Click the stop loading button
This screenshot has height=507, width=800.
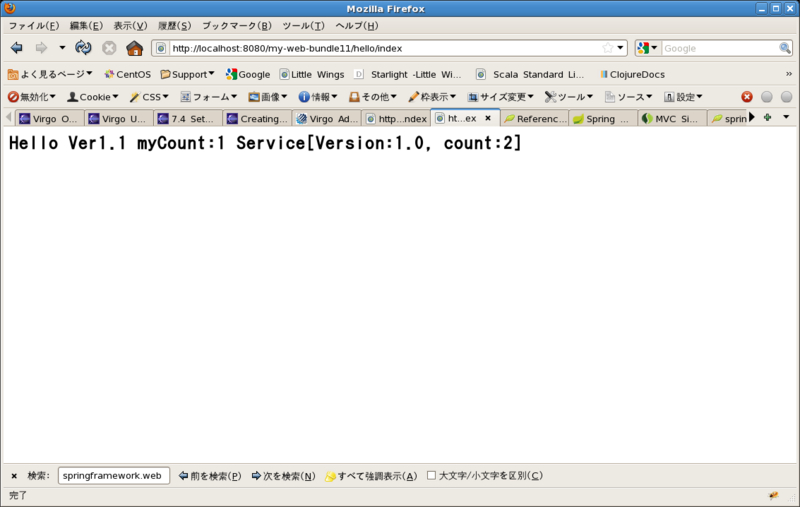tap(109, 48)
